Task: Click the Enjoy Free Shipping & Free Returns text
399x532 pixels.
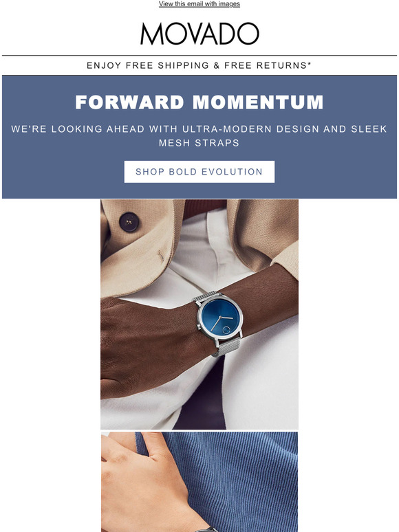Action: point(199,65)
